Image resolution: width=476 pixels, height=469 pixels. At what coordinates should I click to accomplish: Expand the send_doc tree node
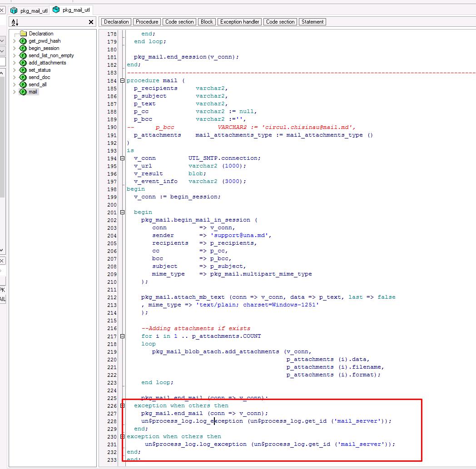[14, 77]
